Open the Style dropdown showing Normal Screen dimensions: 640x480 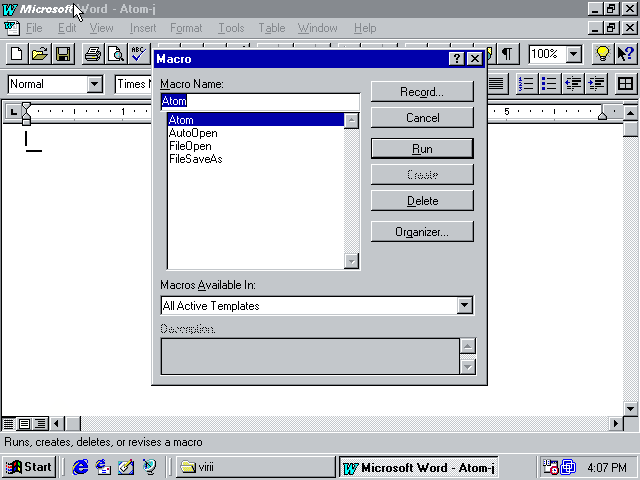pyautogui.click(x=95, y=84)
